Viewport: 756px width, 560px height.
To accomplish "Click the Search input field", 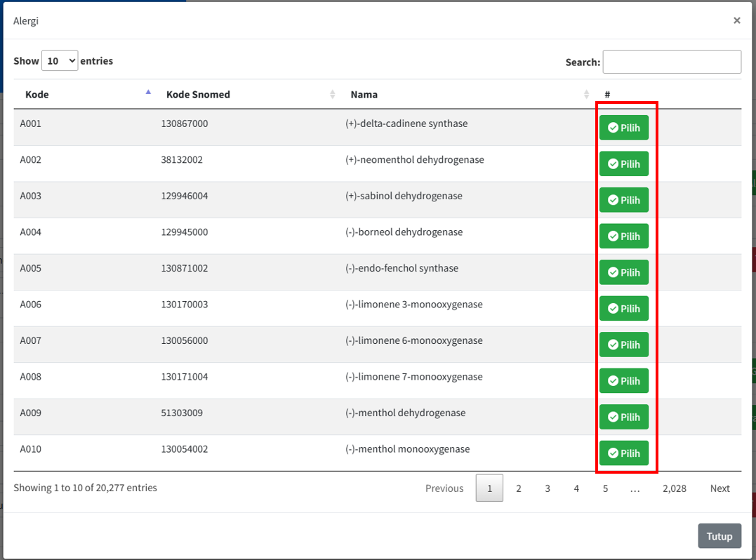I will click(x=671, y=62).
